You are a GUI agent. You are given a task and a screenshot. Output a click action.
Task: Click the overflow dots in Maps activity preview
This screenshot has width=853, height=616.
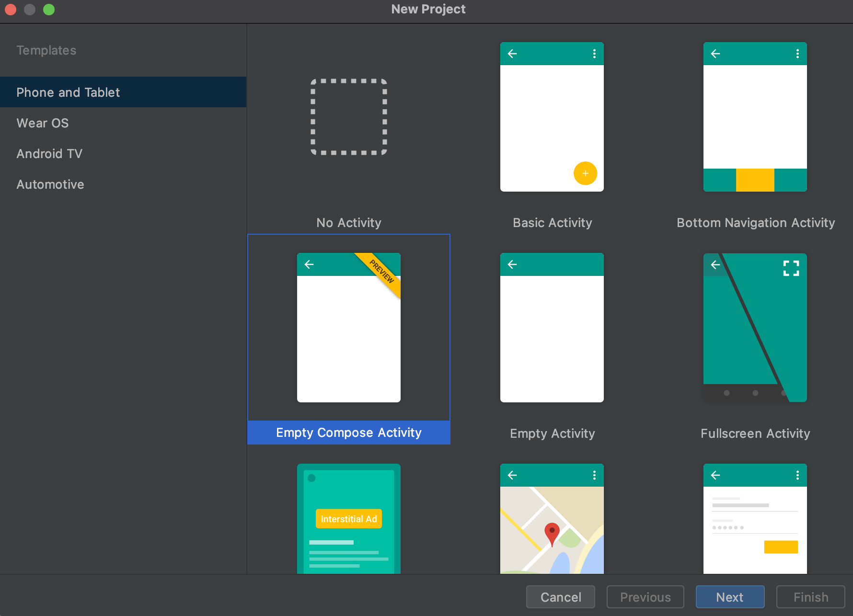pyautogui.click(x=594, y=475)
